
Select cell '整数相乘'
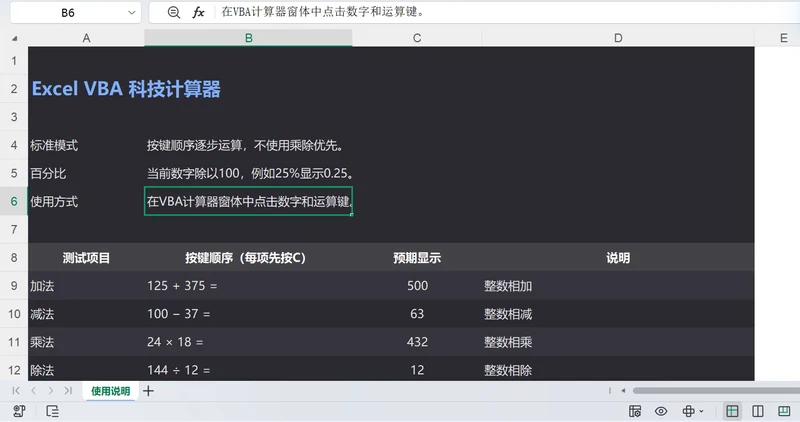click(x=618, y=342)
